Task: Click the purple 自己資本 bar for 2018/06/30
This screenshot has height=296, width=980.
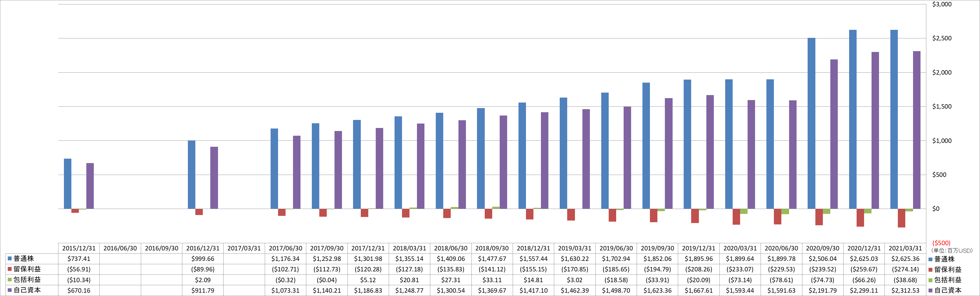Action: coord(462,164)
